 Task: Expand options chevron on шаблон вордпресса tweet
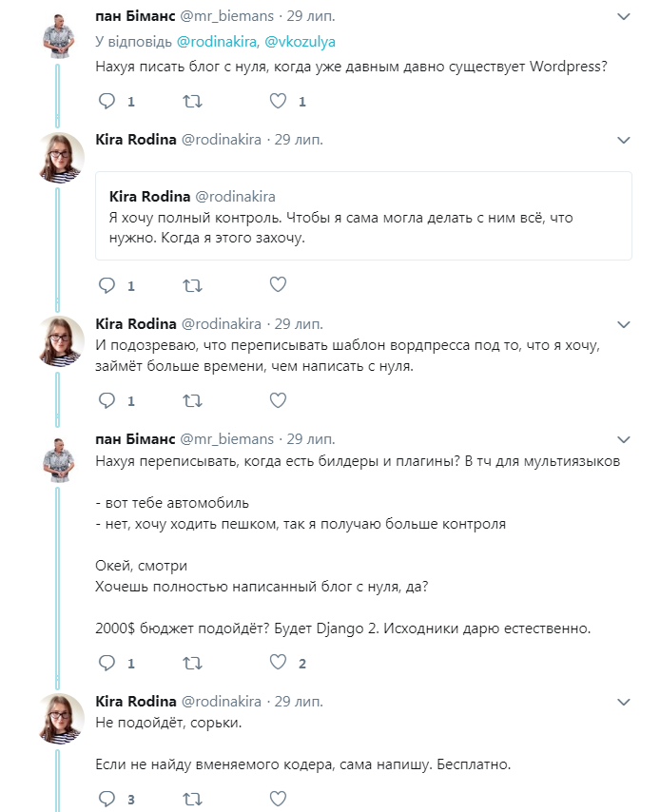(624, 323)
